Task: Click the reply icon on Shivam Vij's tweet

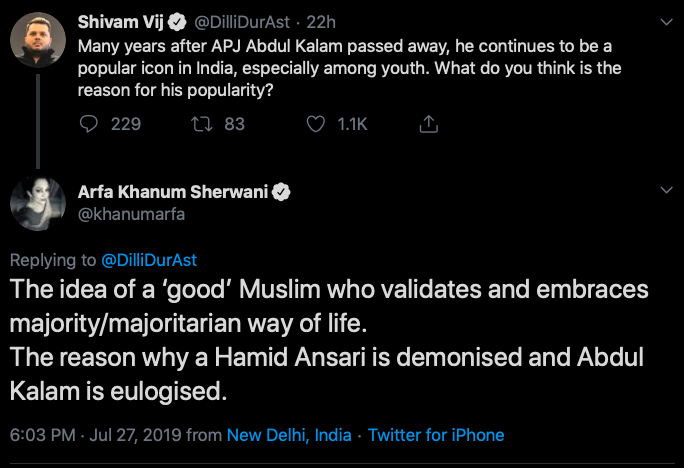Action: (x=89, y=124)
